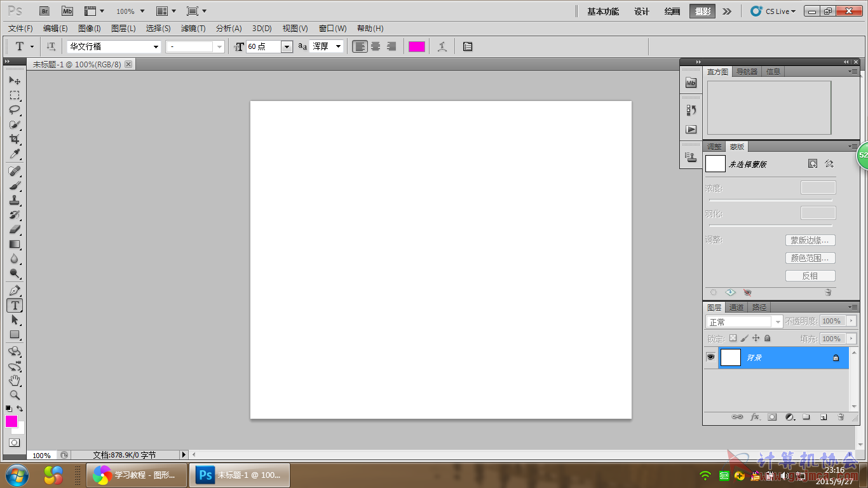The image size is (868, 488).
Task: Open the Create Warped Text icon
Action: [442, 46]
